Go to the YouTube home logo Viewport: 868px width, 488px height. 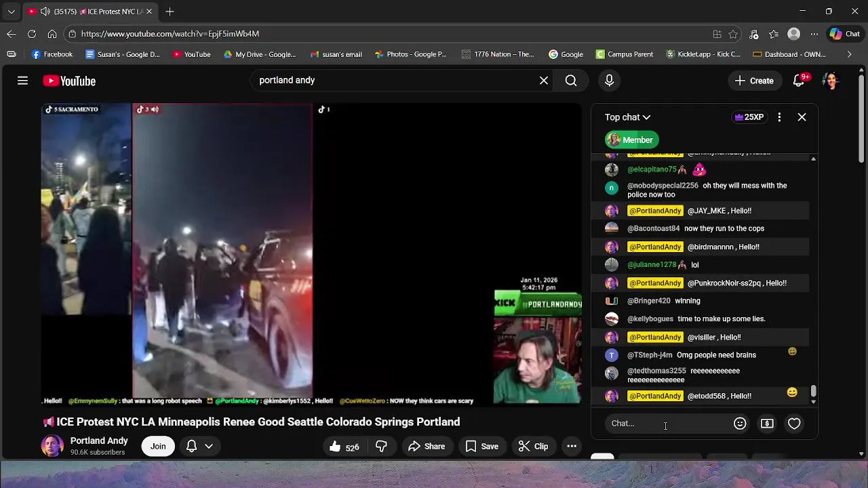(x=69, y=81)
